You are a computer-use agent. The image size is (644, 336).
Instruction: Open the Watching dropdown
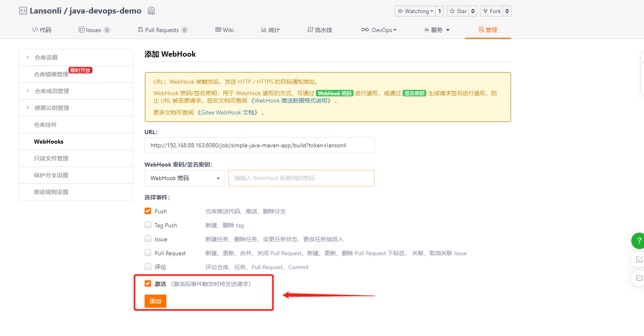[415, 11]
